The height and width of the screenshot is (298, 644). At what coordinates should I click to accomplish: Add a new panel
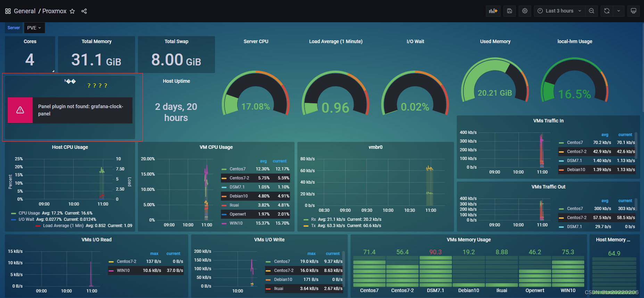pyautogui.click(x=493, y=11)
